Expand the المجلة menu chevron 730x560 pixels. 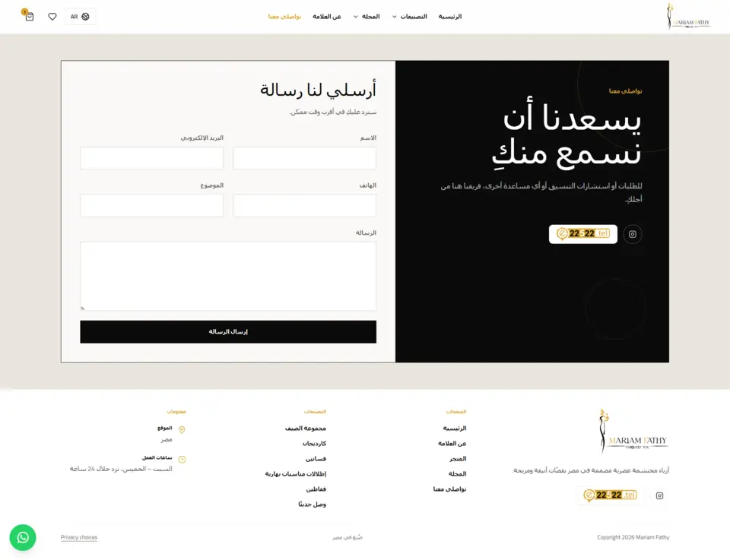pos(356,17)
